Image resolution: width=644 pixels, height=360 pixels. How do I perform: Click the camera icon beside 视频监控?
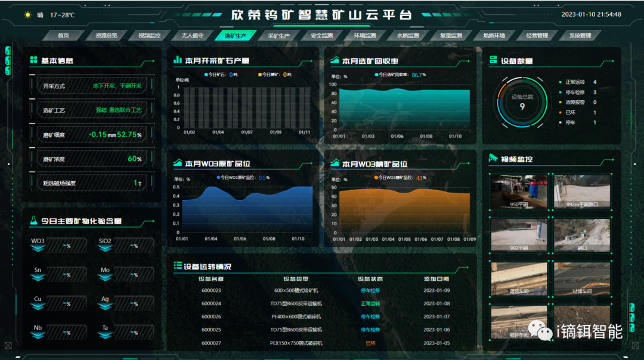coord(493,159)
